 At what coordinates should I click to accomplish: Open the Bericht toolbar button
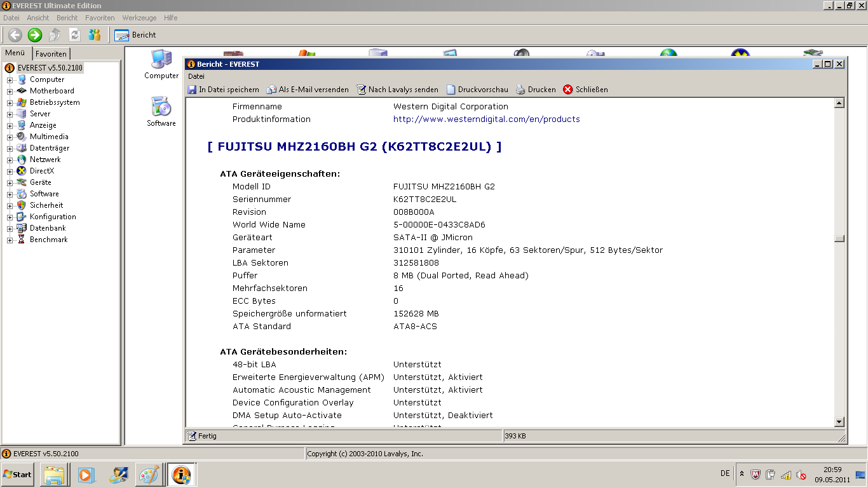coord(135,35)
